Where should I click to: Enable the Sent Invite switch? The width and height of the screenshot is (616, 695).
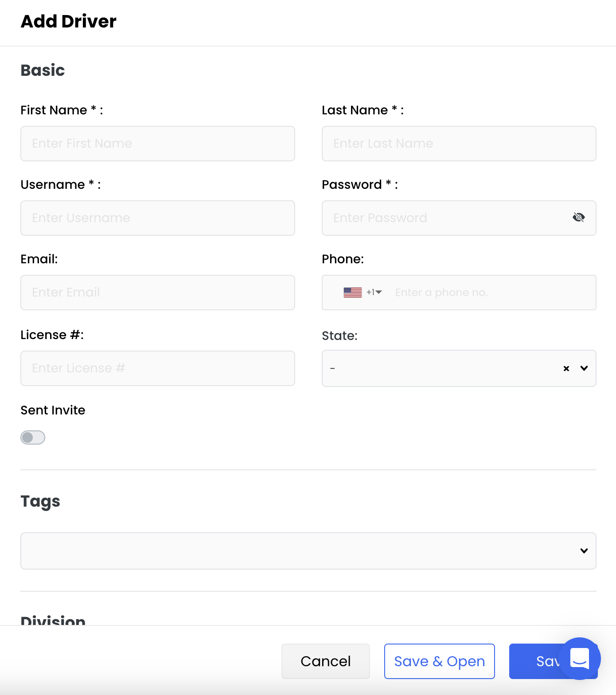pyautogui.click(x=33, y=437)
